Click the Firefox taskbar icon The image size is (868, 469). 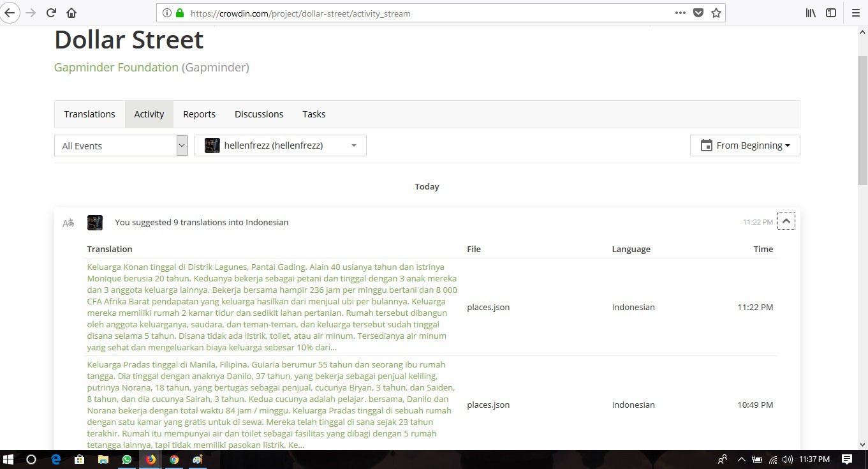(151, 459)
